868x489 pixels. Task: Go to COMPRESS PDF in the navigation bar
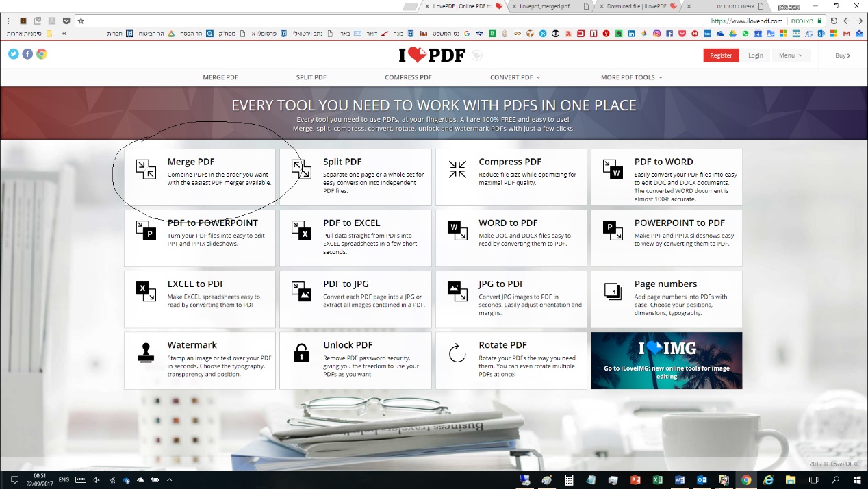pyautogui.click(x=408, y=77)
